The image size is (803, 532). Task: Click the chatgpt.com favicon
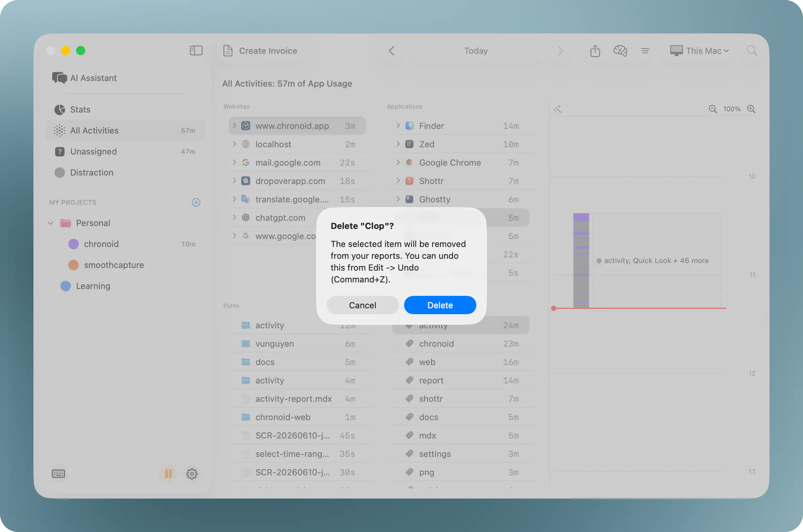click(246, 217)
